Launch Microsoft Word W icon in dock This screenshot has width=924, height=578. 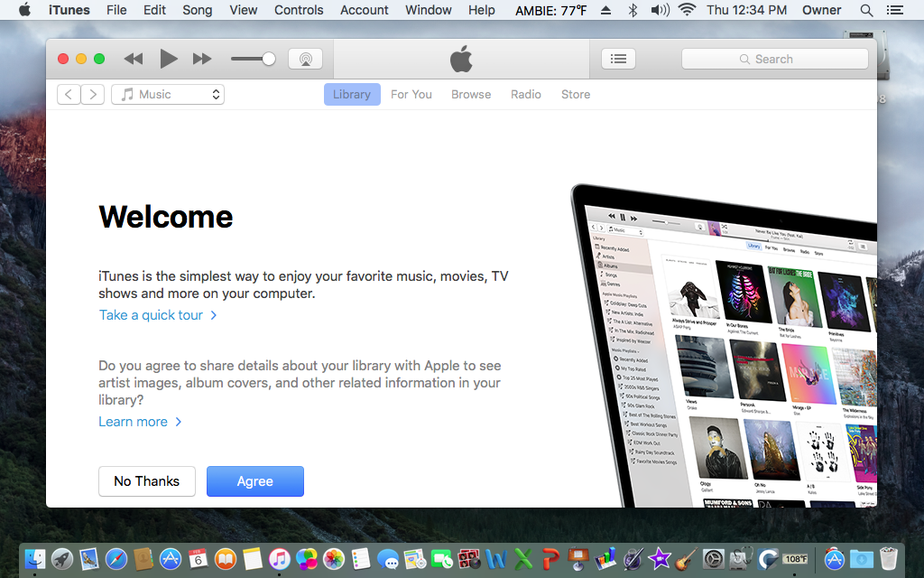pos(496,558)
